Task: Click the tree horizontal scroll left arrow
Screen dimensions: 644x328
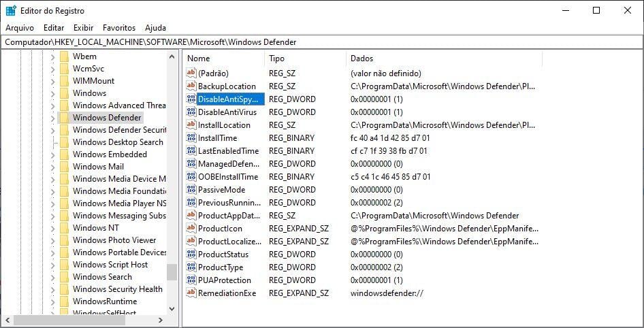Action: point(7,320)
